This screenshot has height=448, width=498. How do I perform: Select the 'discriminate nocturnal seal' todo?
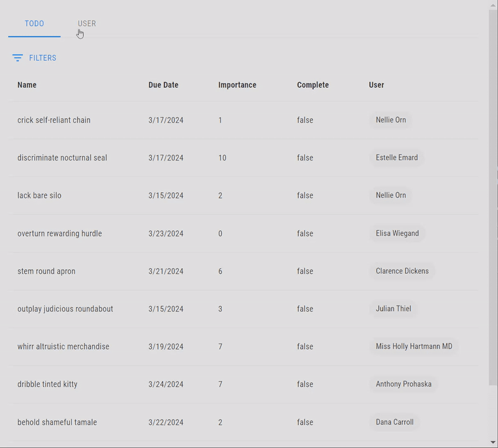pyautogui.click(x=62, y=157)
